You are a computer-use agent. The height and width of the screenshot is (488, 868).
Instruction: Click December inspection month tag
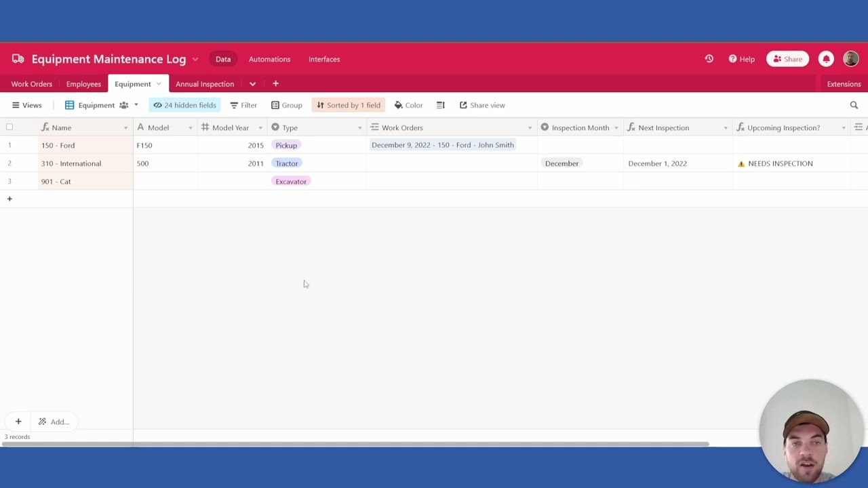561,163
